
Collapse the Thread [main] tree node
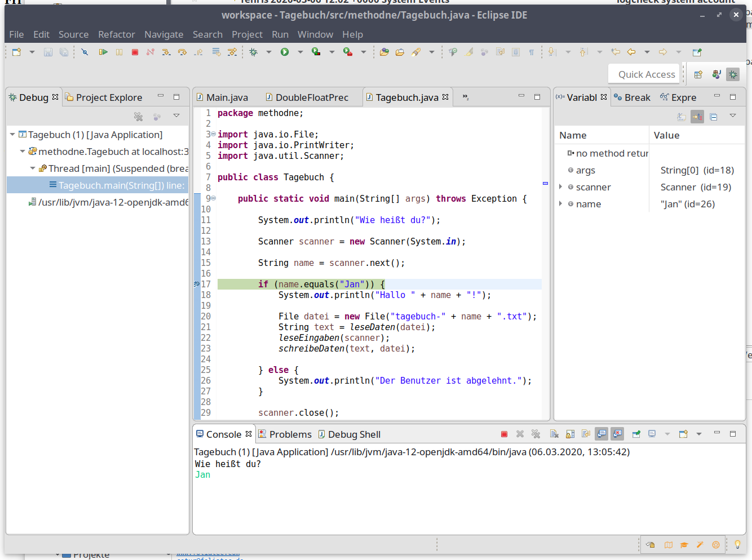tap(32, 167)
